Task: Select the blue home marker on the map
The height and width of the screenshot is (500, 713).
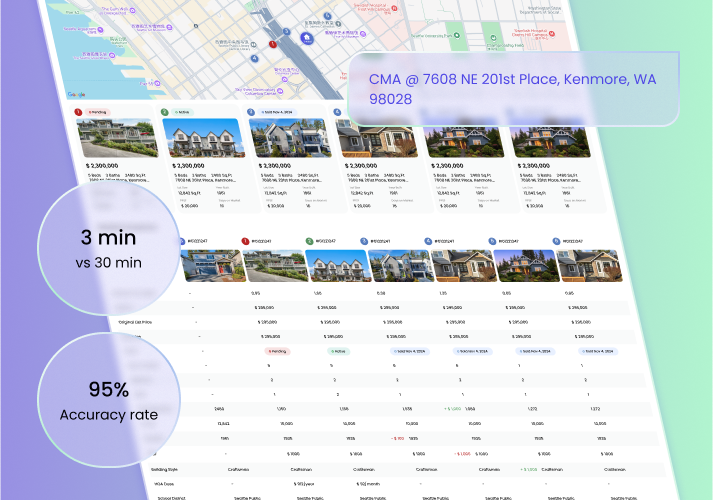Action: coord(307,38)
